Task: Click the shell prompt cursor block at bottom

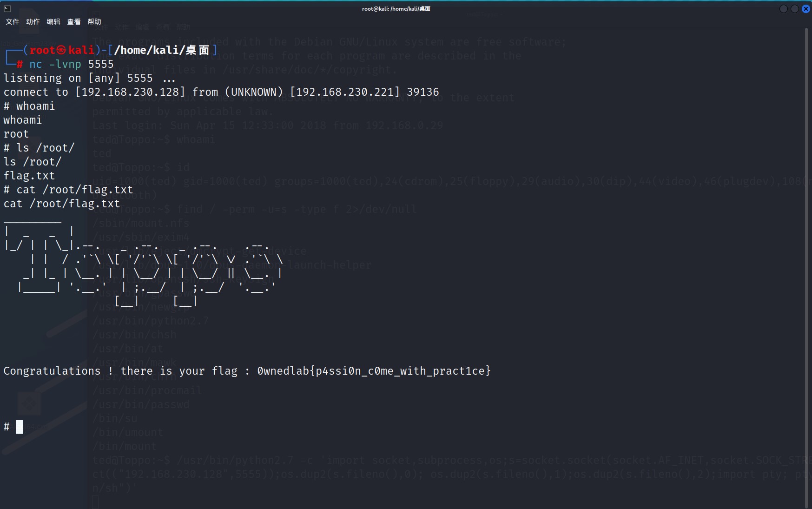Action: [20, 427]
